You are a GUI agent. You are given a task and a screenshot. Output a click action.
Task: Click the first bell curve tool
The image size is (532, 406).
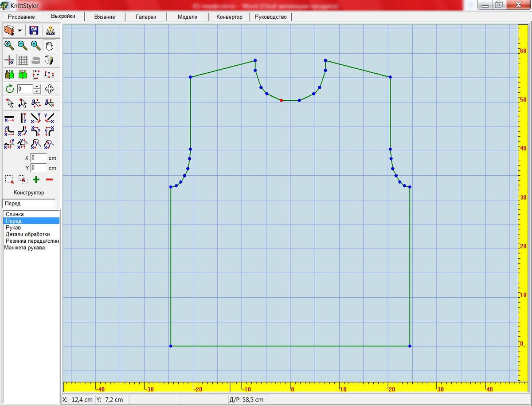pos(36,144)
